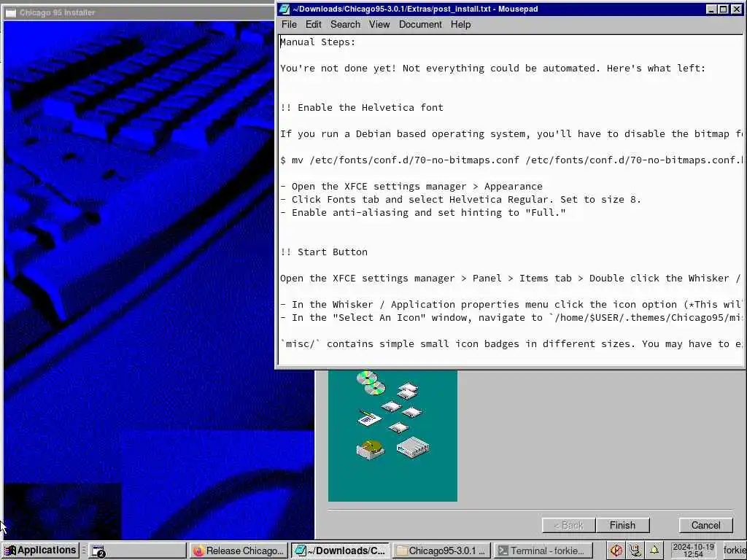Switch to Release Chicago Firefox taskbar window
This screenshot has width=747, height=560.
click(239, 551)
